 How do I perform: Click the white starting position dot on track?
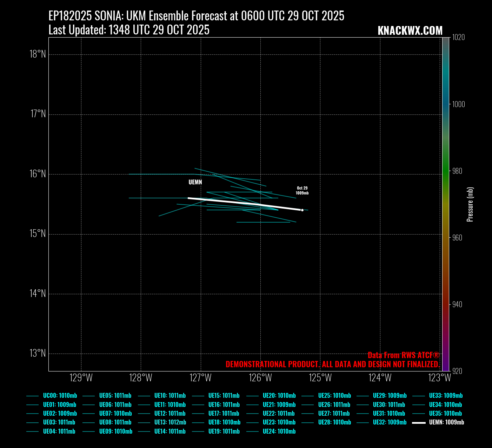(x=302, y=210)
